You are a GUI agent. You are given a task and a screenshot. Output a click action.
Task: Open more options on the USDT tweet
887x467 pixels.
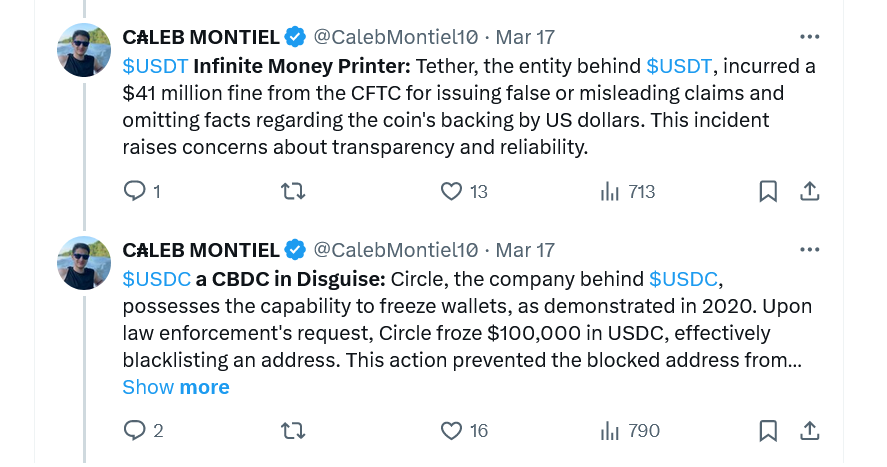(810, 37)
